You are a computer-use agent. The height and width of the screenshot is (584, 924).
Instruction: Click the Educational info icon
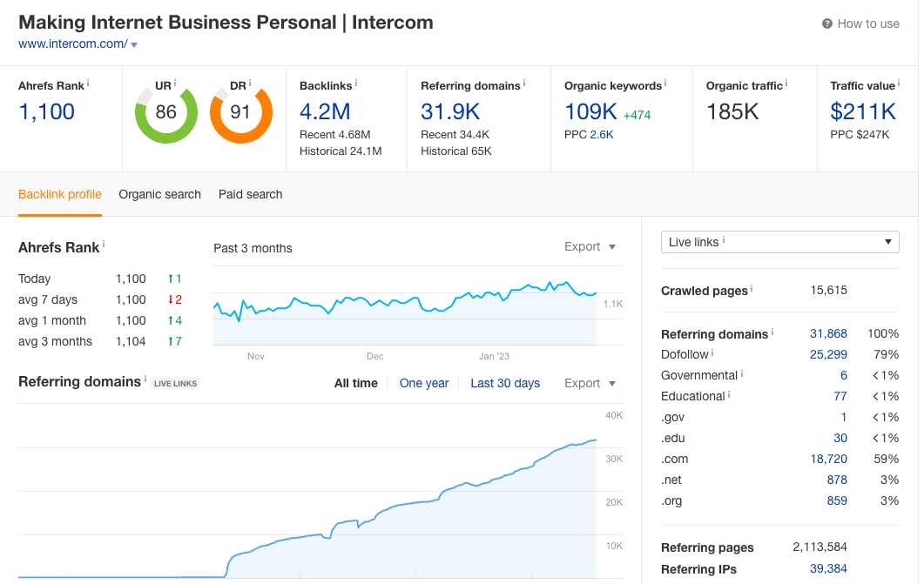(729, 394)
